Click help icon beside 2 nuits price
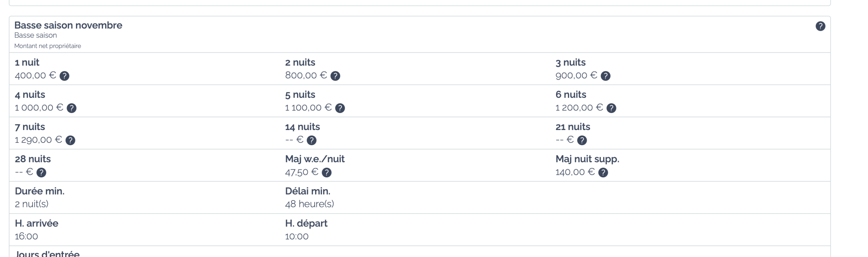The height and width of the screenshot is (257, 868). [x=335, y=76]
